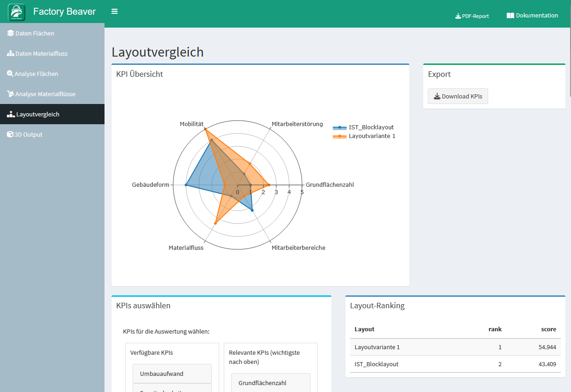Screen dimensions: 571x392
Task: Open the 3D Output menu item
Action: 29,134
